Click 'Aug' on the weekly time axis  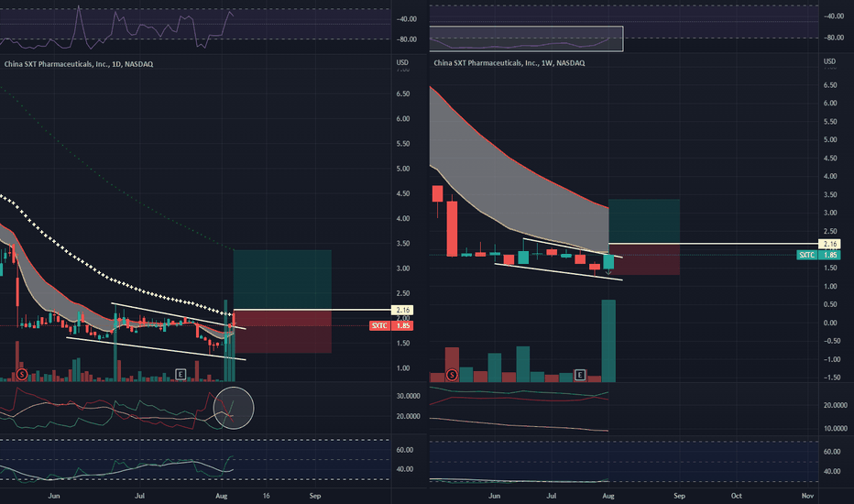pyautogui.click(x=608, y=496)
